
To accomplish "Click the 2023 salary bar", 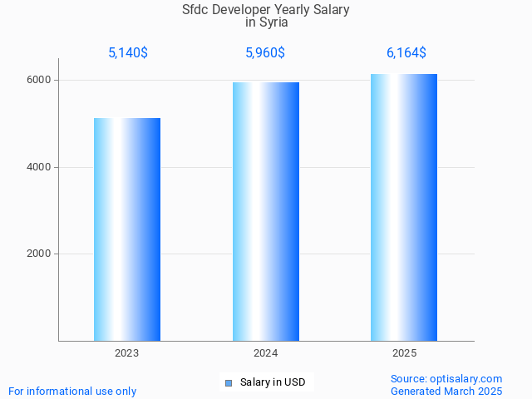I will coord(127,229).
